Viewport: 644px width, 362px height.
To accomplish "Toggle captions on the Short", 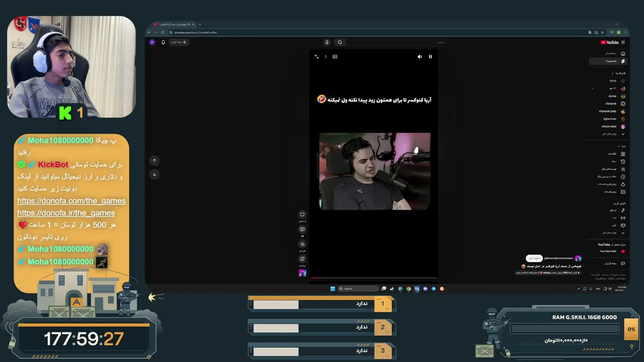I will [335, 57].
